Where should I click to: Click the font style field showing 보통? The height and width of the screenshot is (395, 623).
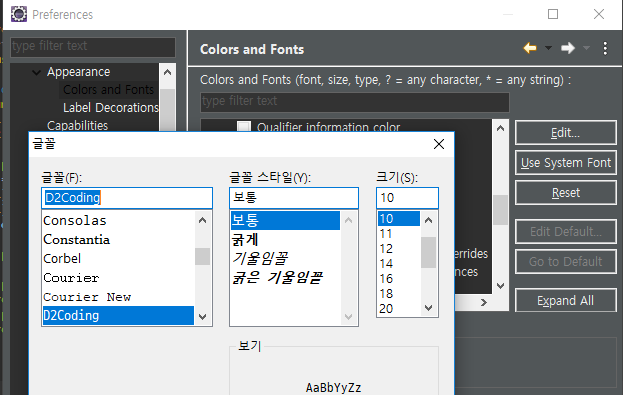[294, 198]
